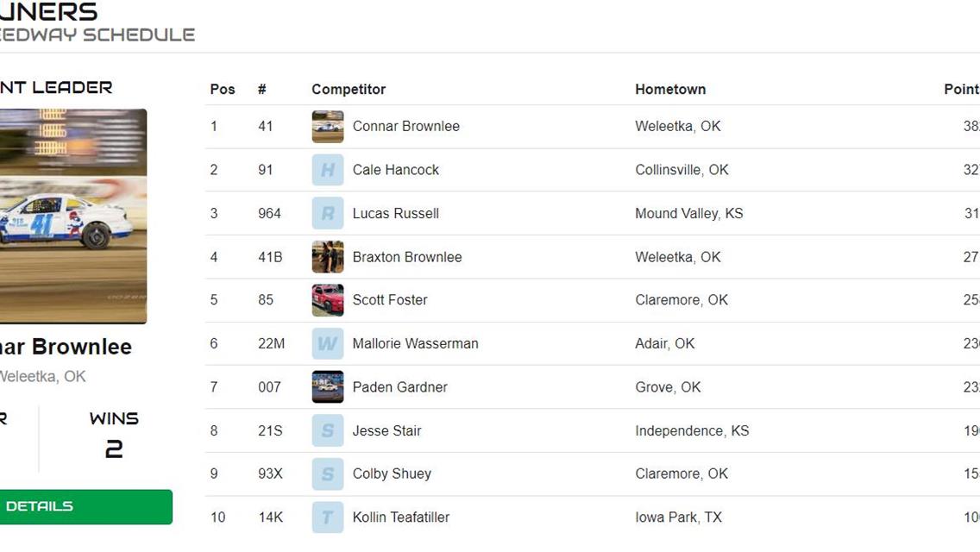Viewport: 980px width, 552px height.
Task: Click Kollin Teafatiller's T placeholder avatar
Action: (x=328, y=517)
